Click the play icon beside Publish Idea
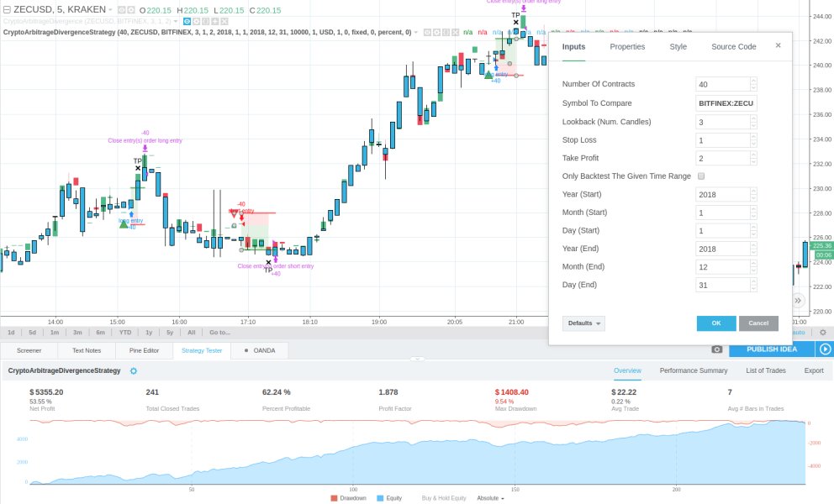834x504 pixels. pyautogui.click(x=825, y=349)
